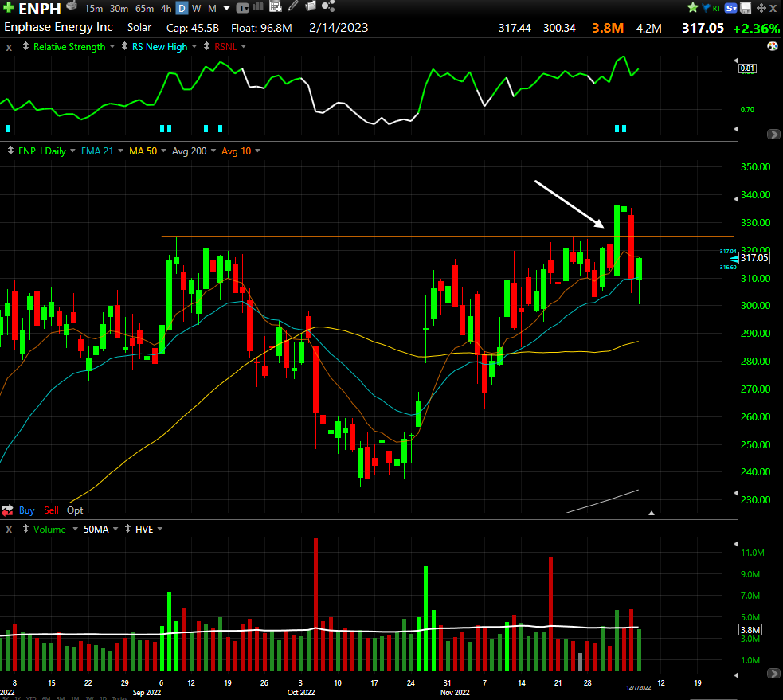This screenshot has height=700, width=783.
Task: Click the Sell button
Action: pyautogui.click(x=51, y=510)
